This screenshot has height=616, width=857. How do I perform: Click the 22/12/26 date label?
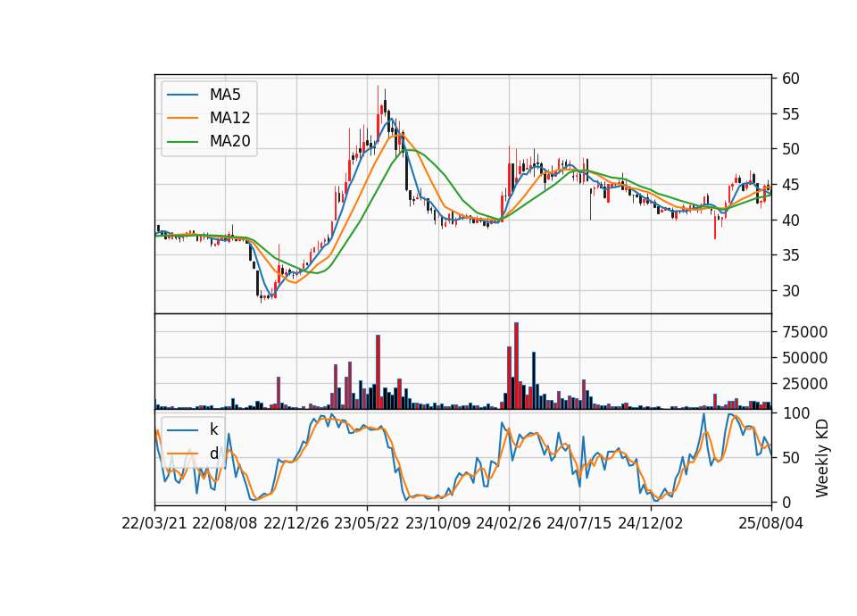click(x=296, y=523)
